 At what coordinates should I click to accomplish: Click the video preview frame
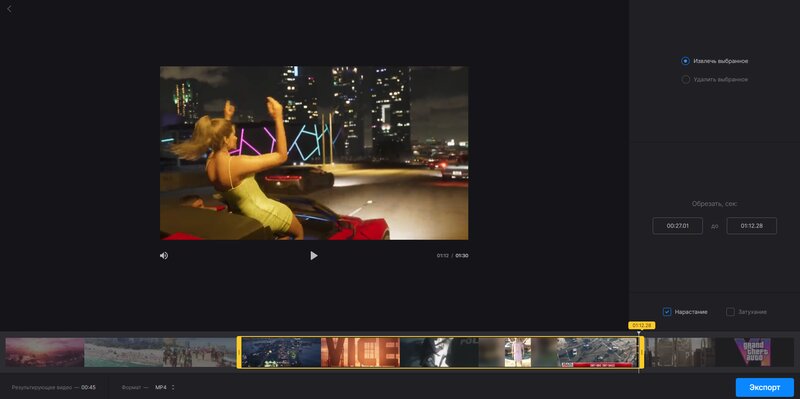tap(314, 153)
